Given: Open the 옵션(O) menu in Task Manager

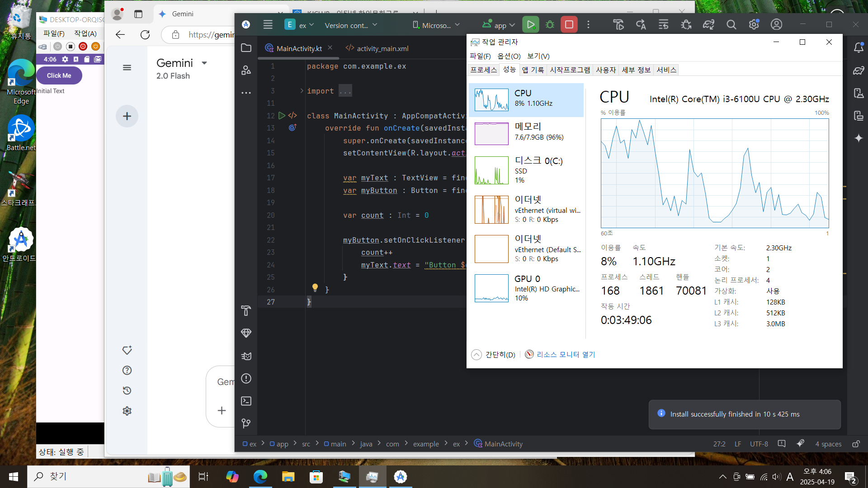Looking at the screenshot, I should coord(509,56).
